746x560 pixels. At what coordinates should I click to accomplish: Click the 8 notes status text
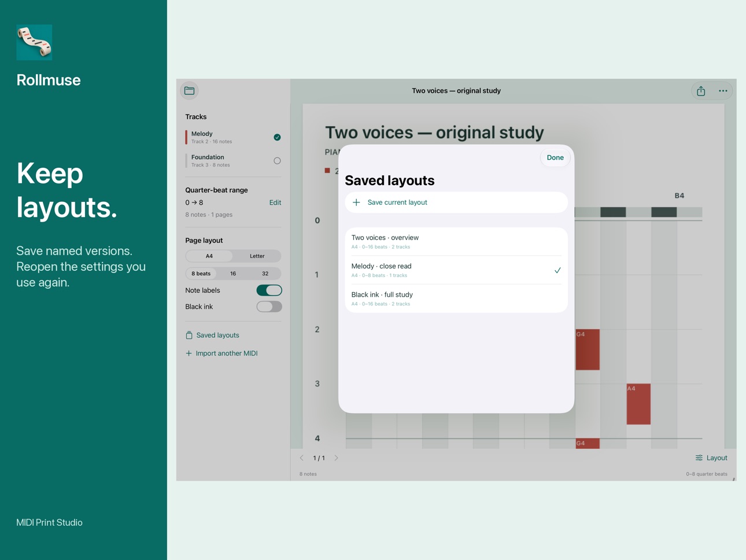[x=308, y=474]
